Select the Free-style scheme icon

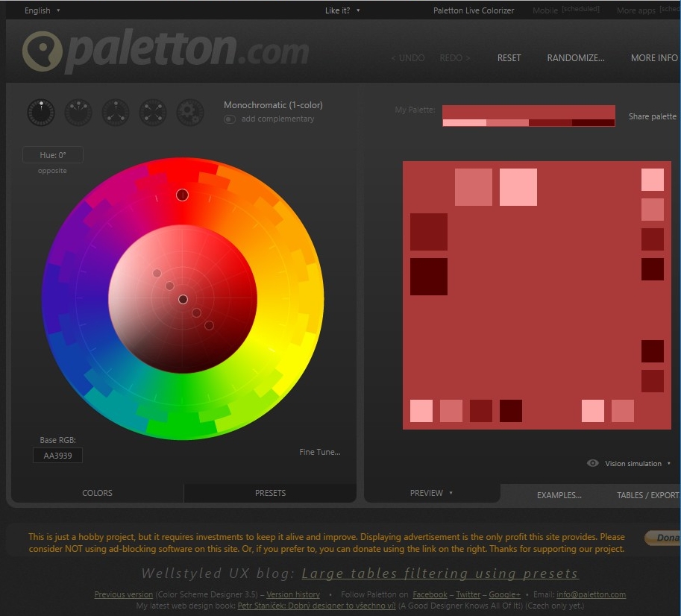(189, 112)
